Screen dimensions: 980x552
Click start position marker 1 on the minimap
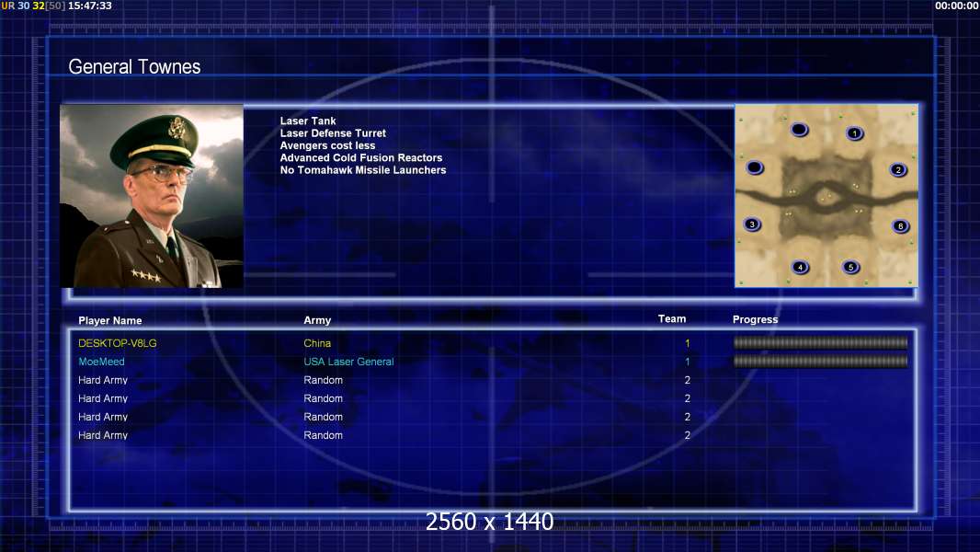(x=854, y=133)
